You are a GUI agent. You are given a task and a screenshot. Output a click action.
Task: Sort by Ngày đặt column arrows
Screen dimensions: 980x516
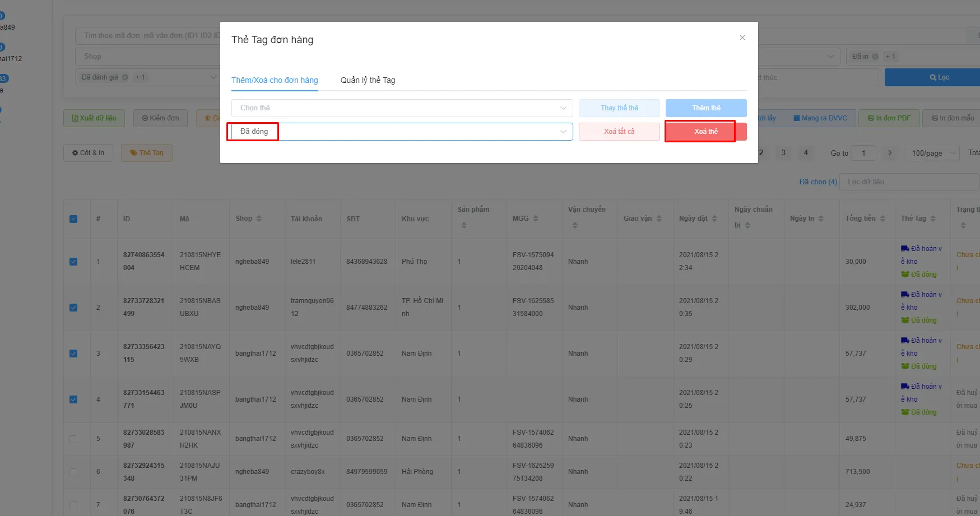click(714, 219)
